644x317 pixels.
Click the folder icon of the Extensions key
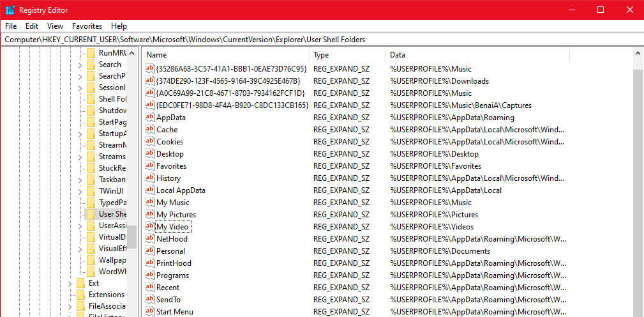point(80,295)
